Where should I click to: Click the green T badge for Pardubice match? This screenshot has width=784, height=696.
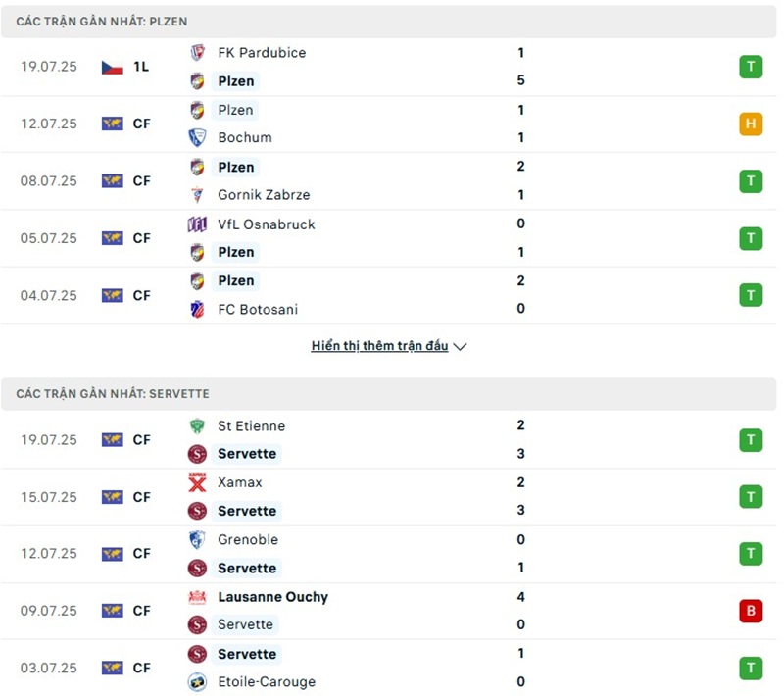click(751, 67)
